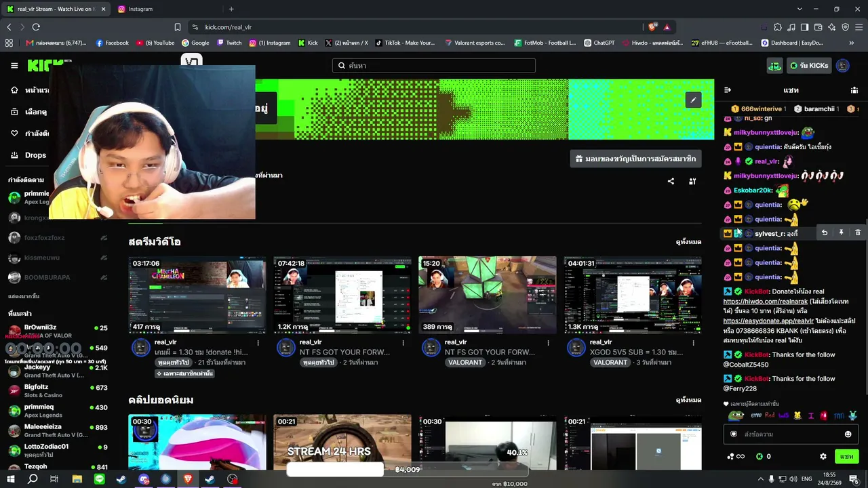868x488 pixels.
Task: Open the YouTube bookmark
Action: 155,43
